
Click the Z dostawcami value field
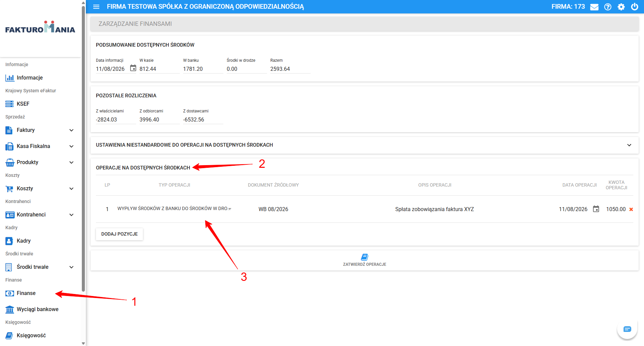[203, 119]
